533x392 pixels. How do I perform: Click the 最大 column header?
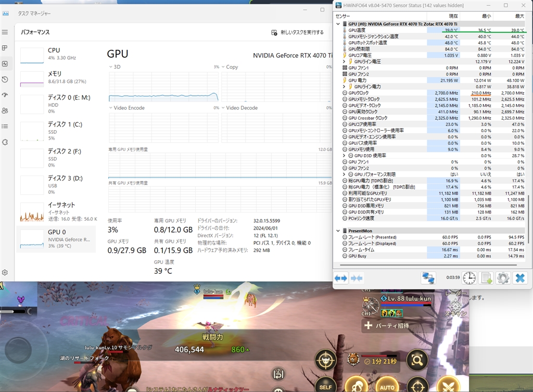click(x=509, y=16)
